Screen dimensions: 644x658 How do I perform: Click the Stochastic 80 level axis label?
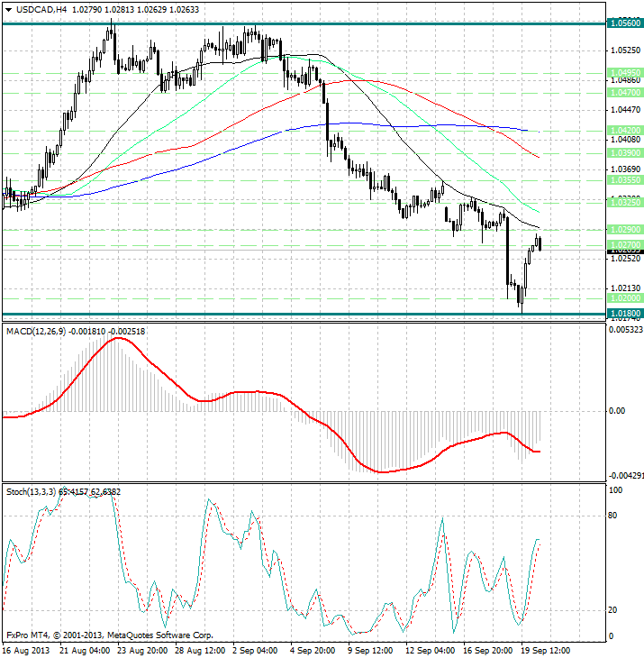(x=612, y=516)
